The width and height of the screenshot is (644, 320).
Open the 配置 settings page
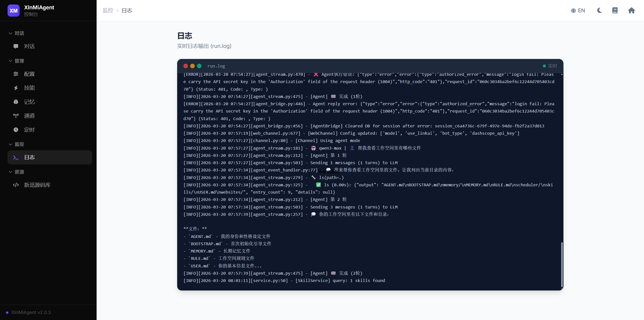(29, 74)
